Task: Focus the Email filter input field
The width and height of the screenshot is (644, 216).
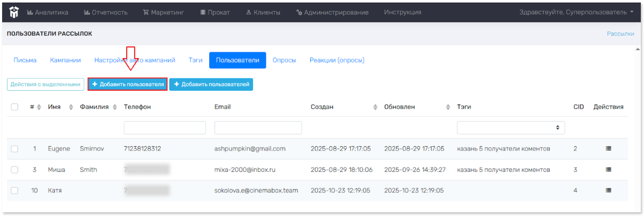Action: [x=258, y=127]
